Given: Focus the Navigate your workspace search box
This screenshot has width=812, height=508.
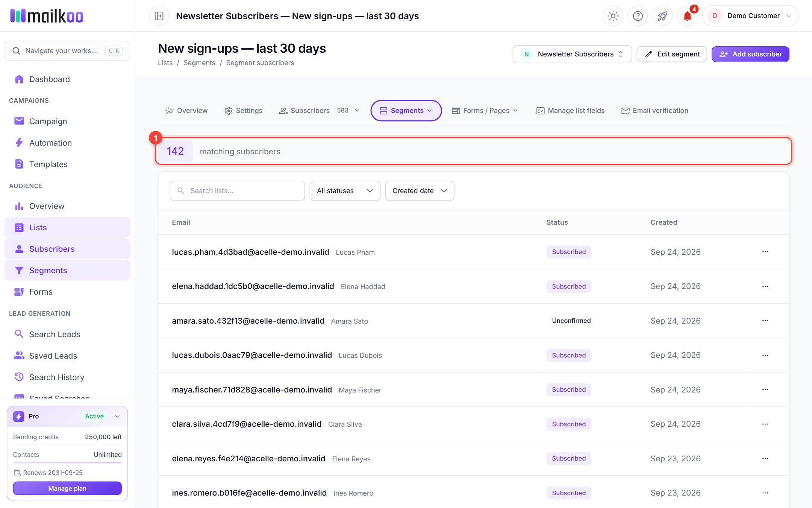Looking at the screenshot, I should click(x=67, y=51).
